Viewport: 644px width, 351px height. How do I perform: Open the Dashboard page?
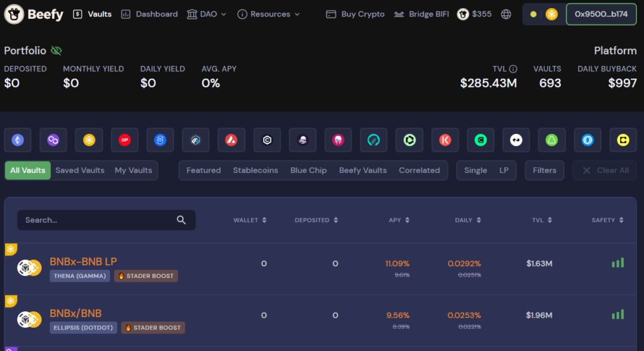coord(150,14)
